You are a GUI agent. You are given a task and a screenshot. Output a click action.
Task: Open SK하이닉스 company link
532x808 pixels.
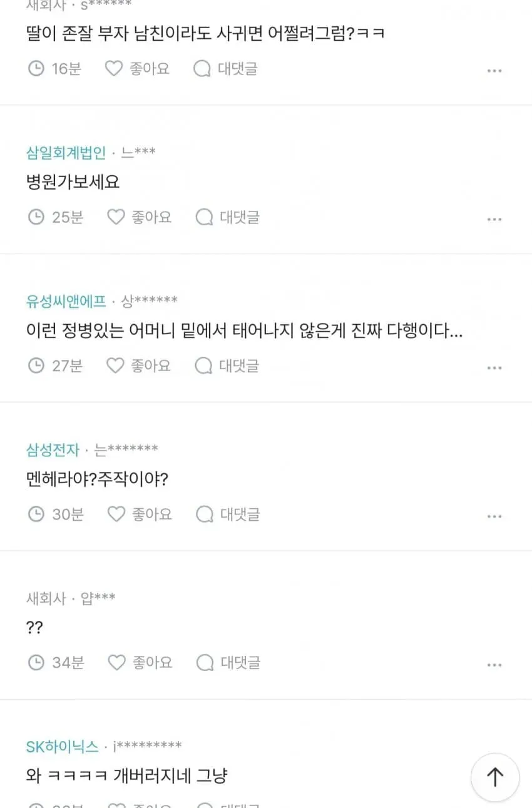coord(63,746)
